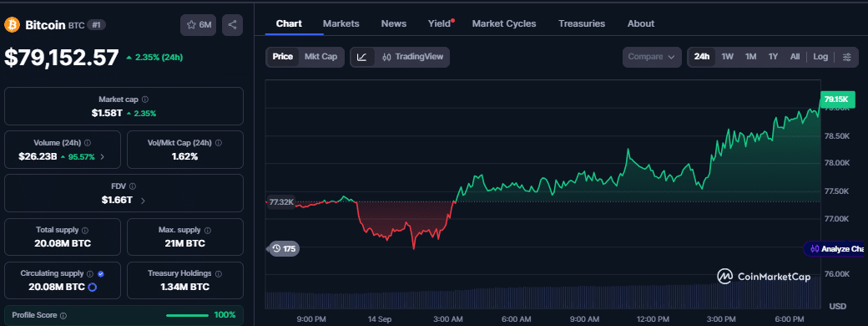
Task: Select the 1Y time range
Action: click(x=774, y=57)
